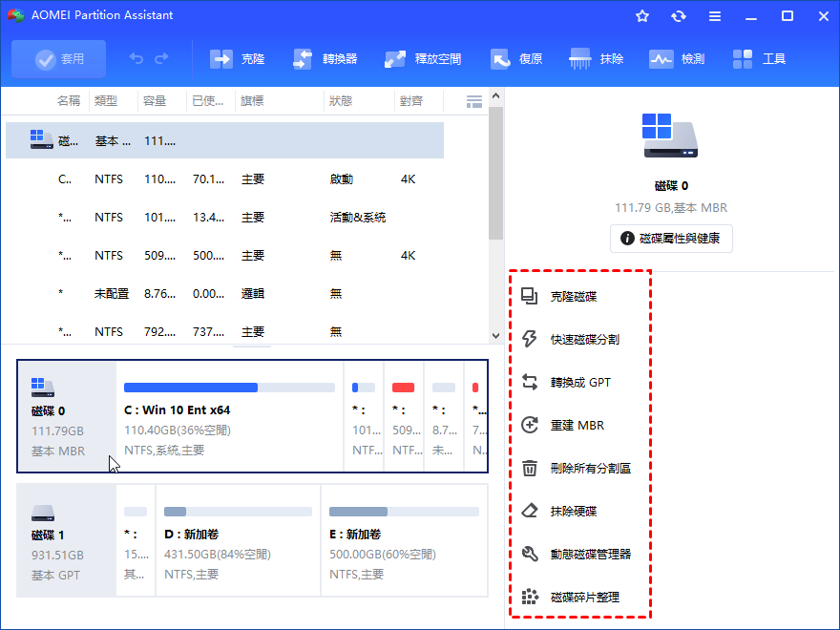This screenshot has height=630, width=840.
Task: Click the 套用 apply button
Action: 59,59
